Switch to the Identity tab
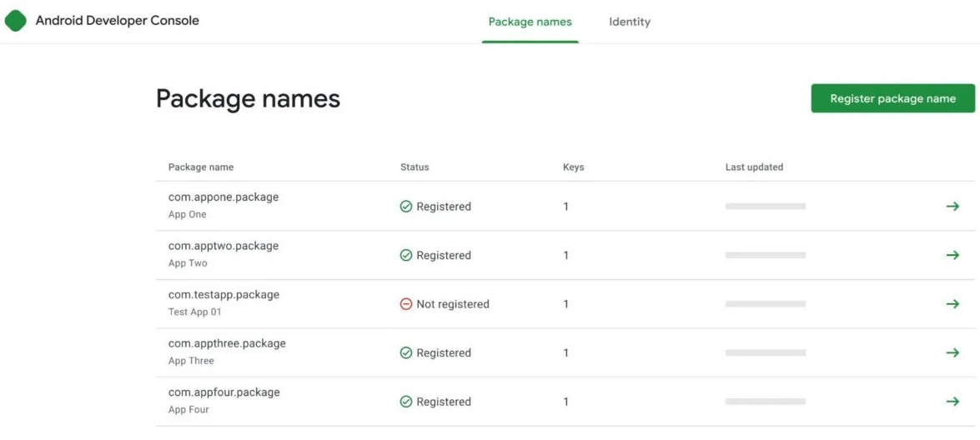This screenshot has width=980, height=440. (629, 22)
